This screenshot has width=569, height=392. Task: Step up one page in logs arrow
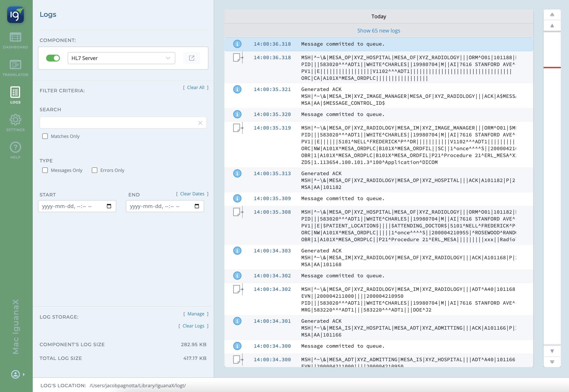(552, 26)
